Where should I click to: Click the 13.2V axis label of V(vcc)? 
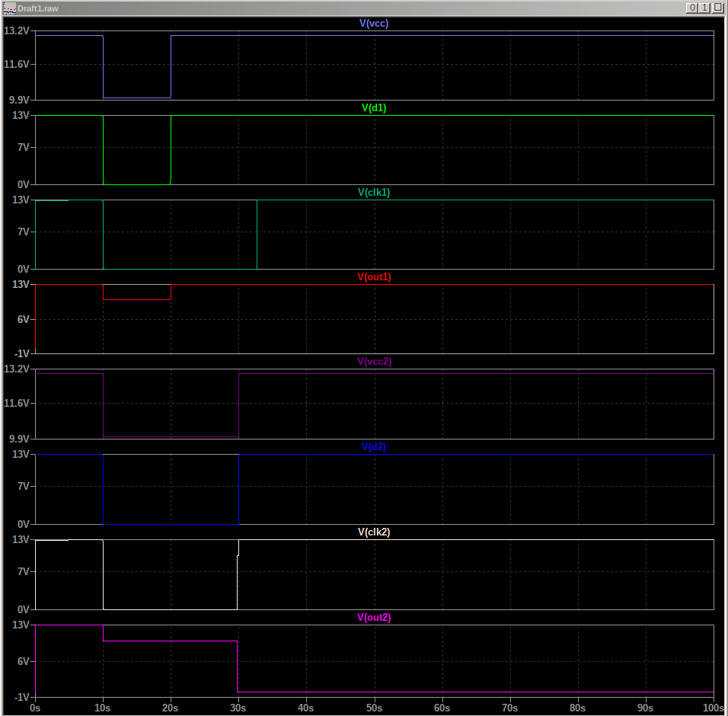(x=17, y=30)
